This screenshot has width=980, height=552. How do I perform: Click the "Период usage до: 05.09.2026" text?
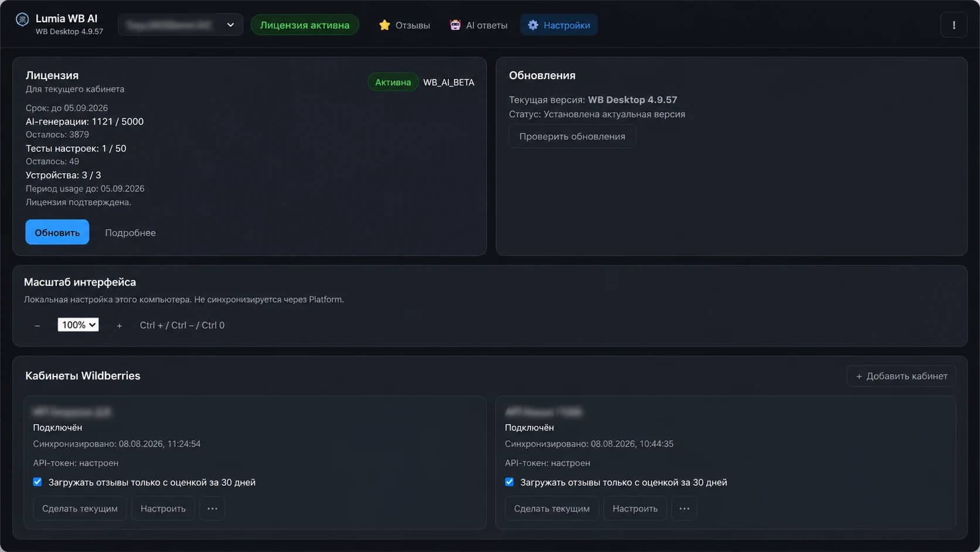85,188
